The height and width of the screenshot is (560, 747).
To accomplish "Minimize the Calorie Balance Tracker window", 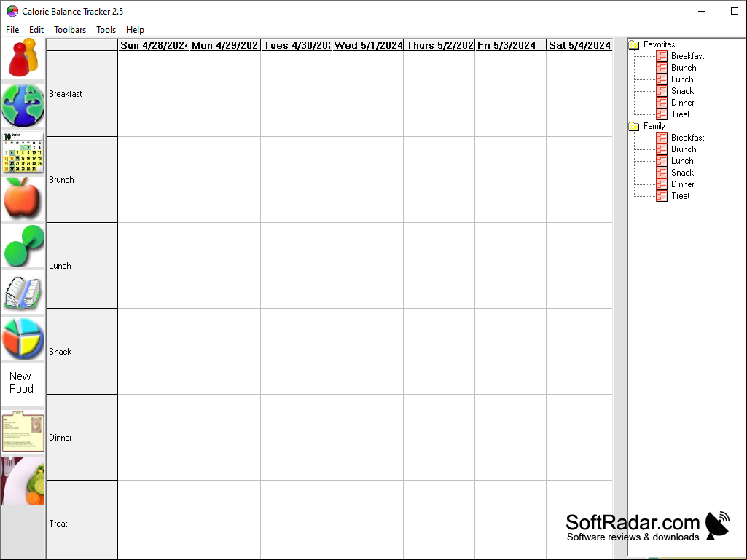I will 702,11.
